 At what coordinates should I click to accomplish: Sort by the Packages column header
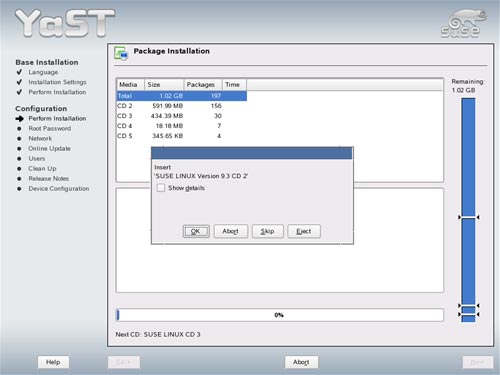(203, 85)
